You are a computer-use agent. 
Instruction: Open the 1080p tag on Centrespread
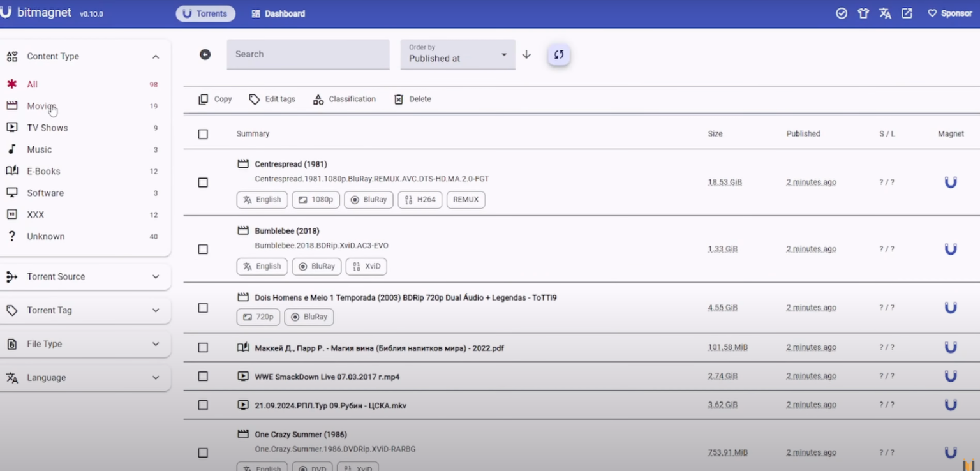pyautogui.click(x=315, y=200)
